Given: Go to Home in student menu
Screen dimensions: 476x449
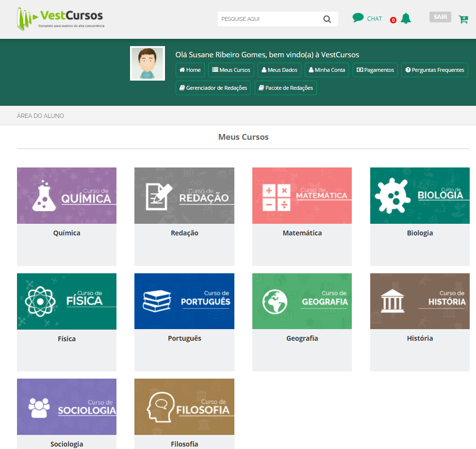Looking at the screenshot, I should [190, 70].
